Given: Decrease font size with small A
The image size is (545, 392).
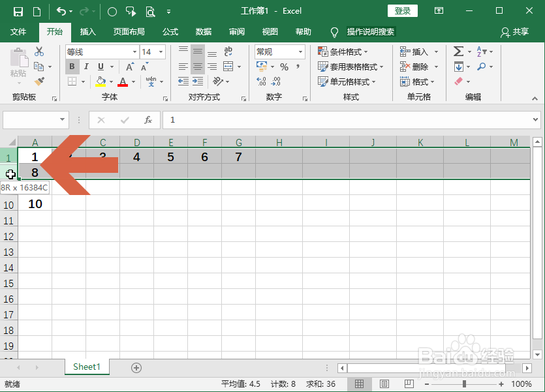Looking at the screenshot, I should tap(145, 67).
